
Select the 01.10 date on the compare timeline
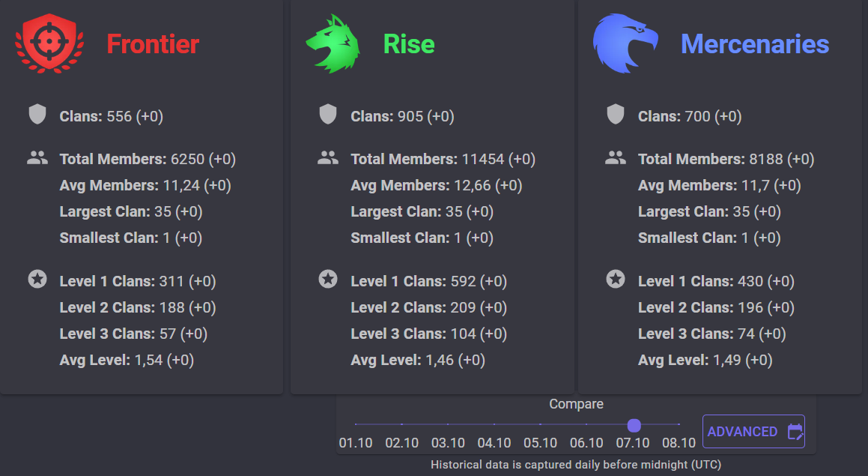coord(356,443)
